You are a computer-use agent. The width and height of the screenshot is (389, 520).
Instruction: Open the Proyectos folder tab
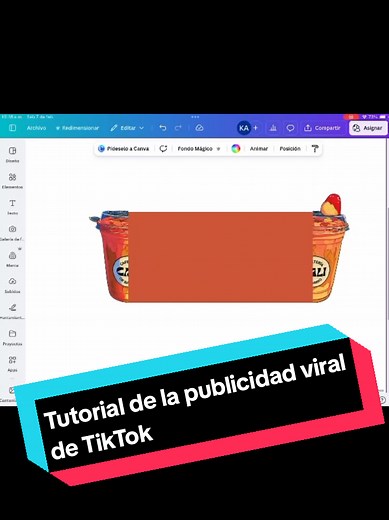click(x=12, y=337)
